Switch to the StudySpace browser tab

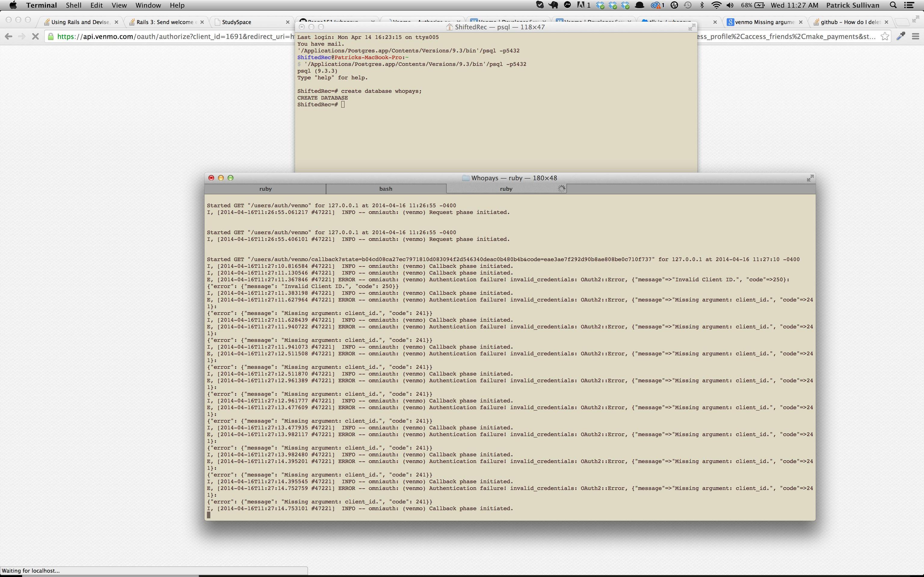pos(237,22)
